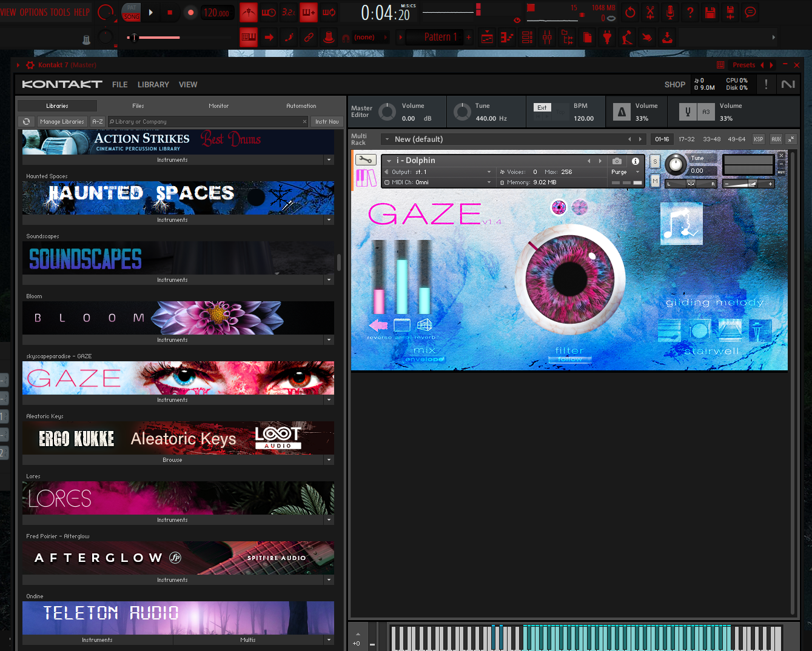The width and height of the screenshot is (812, 651).
Task: Open the plugin picker plug icon
Action: [x=607, y=38]
